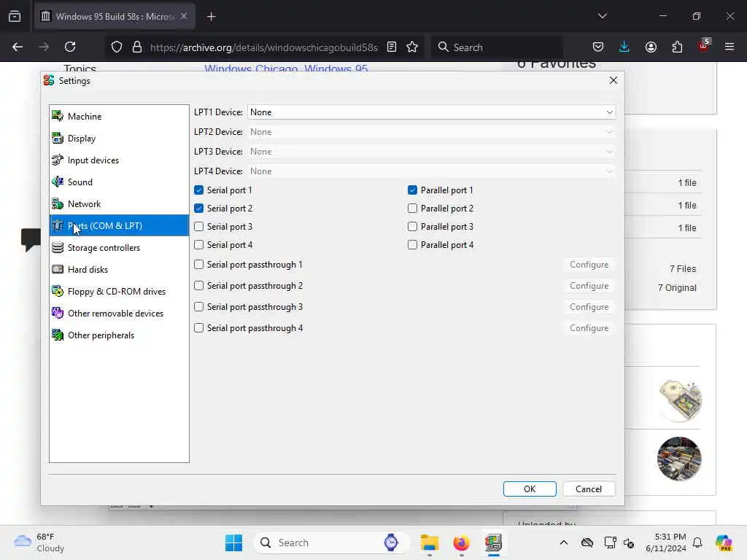Select the Other removable devices icon
Screen dimensions: 747x560
[x=58, y=314]
